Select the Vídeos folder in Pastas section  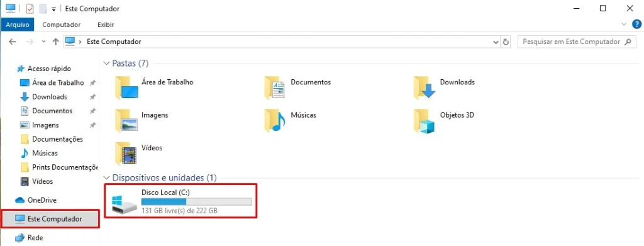pyautogui.click(x=126, y=153)
